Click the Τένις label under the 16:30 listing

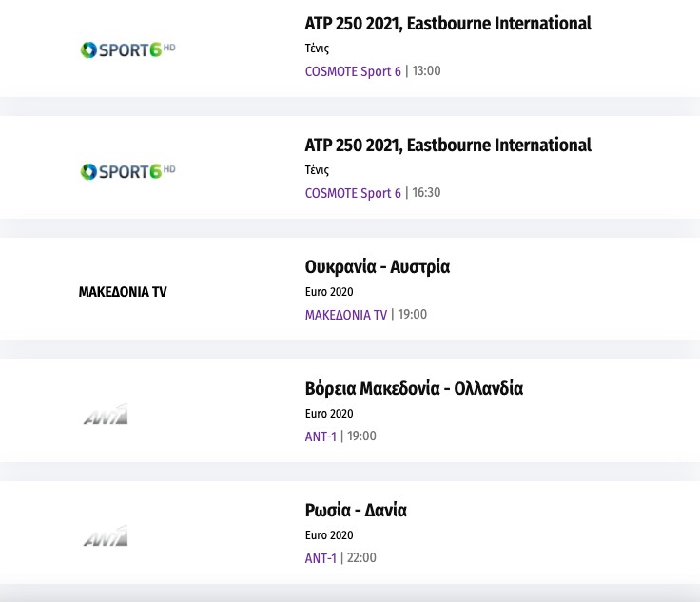coord(317,170)
